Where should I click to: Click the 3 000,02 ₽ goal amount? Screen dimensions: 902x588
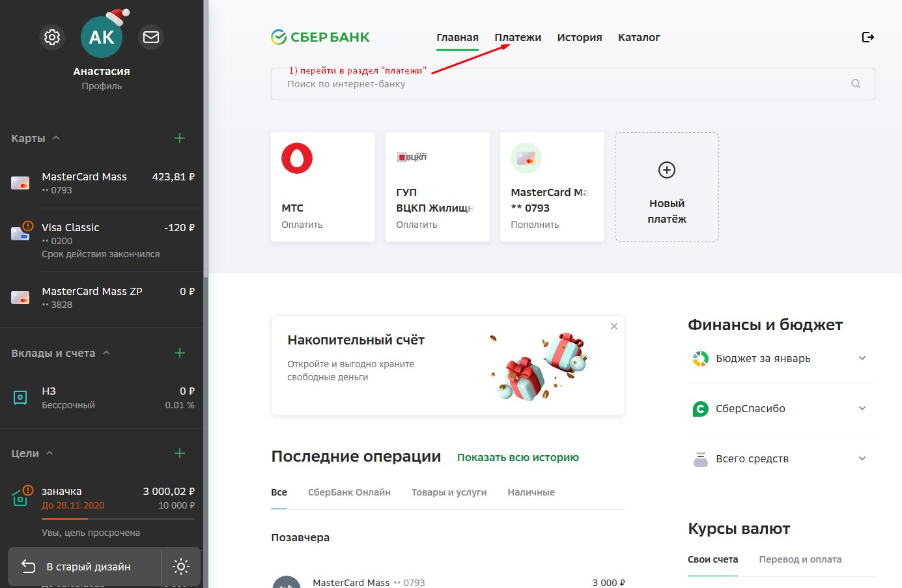tap(169, 491)
